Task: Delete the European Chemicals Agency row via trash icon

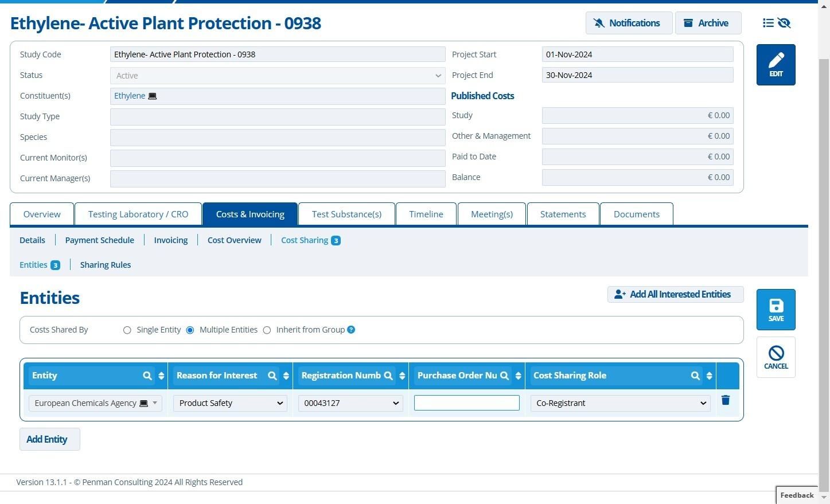Action: click(x=725, y=400)
